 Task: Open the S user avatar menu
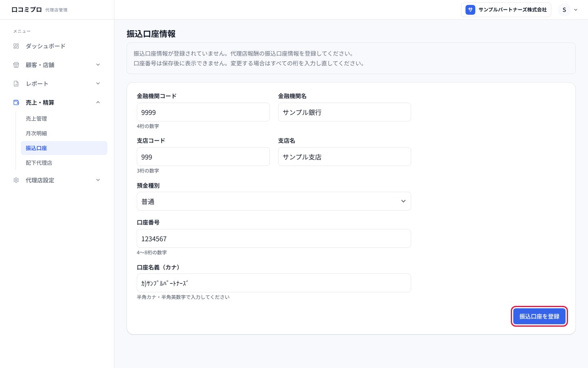[564, 10]
